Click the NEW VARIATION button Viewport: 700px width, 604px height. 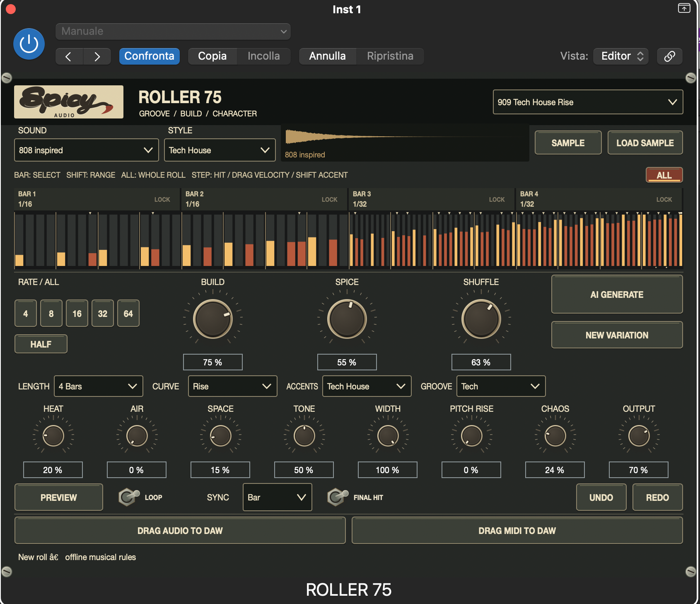point(617,335)
